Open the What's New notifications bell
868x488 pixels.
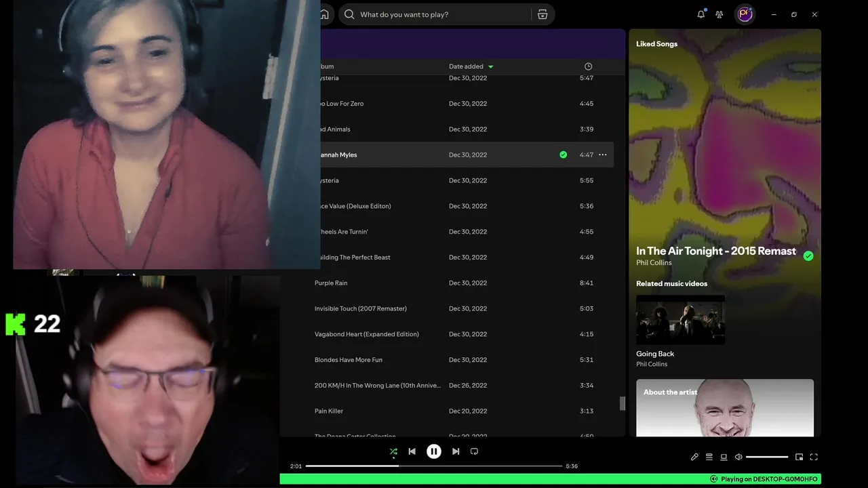pyautogui.click(x=701, y=14)
